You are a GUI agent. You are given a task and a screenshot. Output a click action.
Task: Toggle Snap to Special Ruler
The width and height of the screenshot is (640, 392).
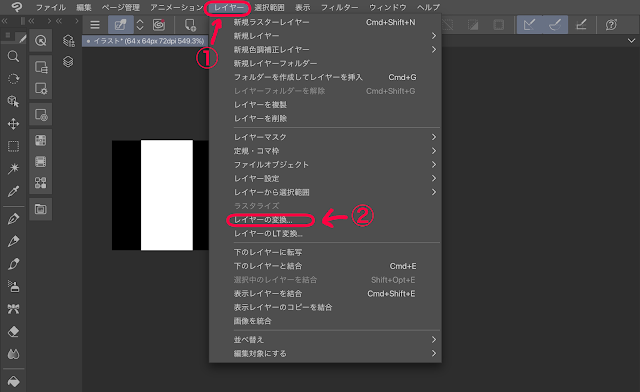pos(555,25)
